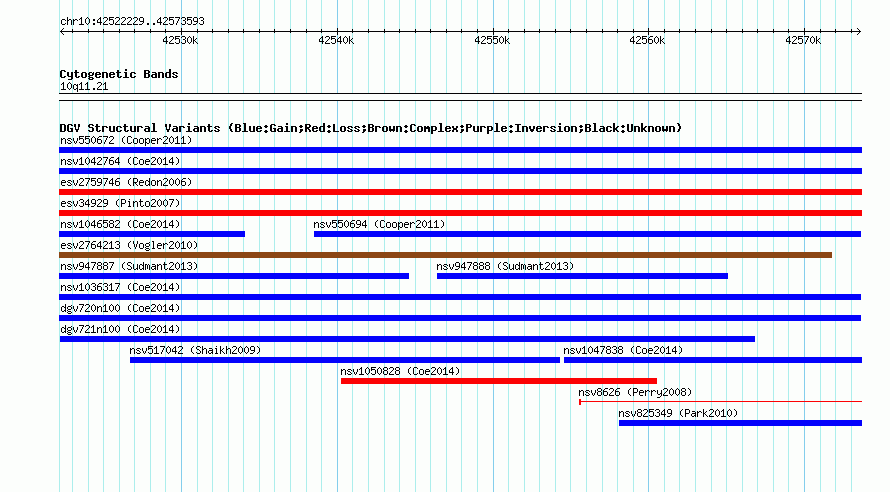Click the Cytogenetic Bands track title

tap(119, 74)
